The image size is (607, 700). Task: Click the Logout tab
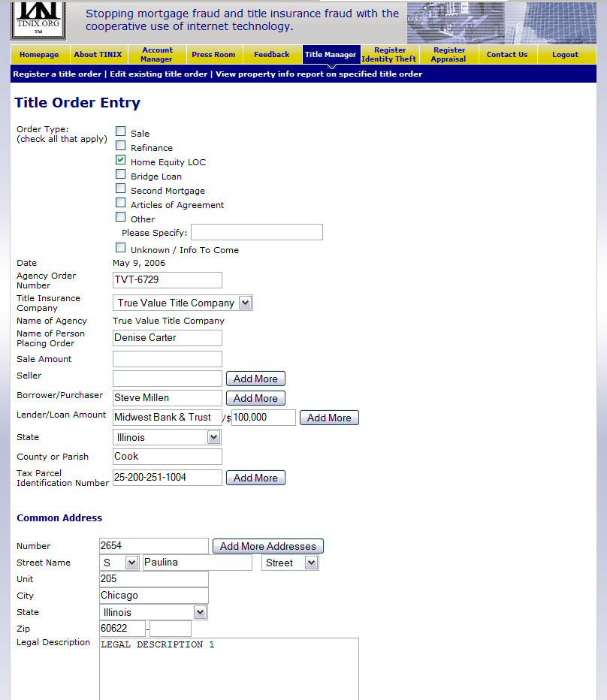click(566, 55)
